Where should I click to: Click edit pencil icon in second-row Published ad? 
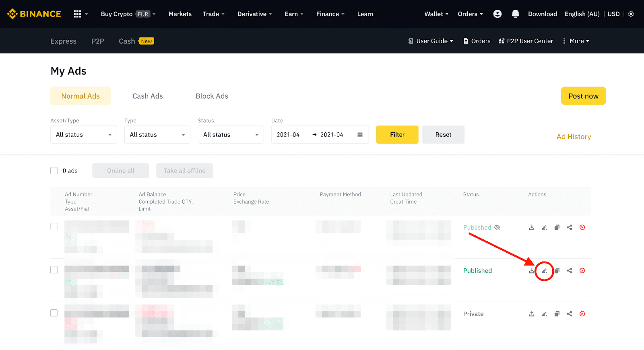[544, 271]
